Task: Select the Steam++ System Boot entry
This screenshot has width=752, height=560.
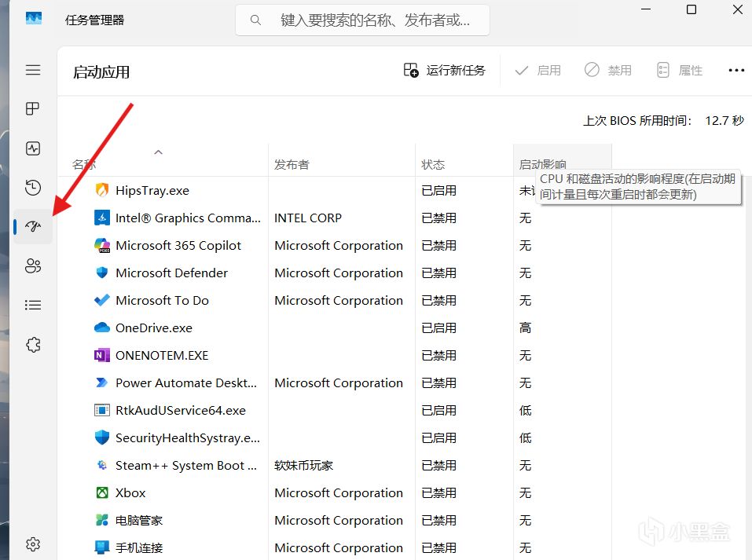Action: (188, 465)
